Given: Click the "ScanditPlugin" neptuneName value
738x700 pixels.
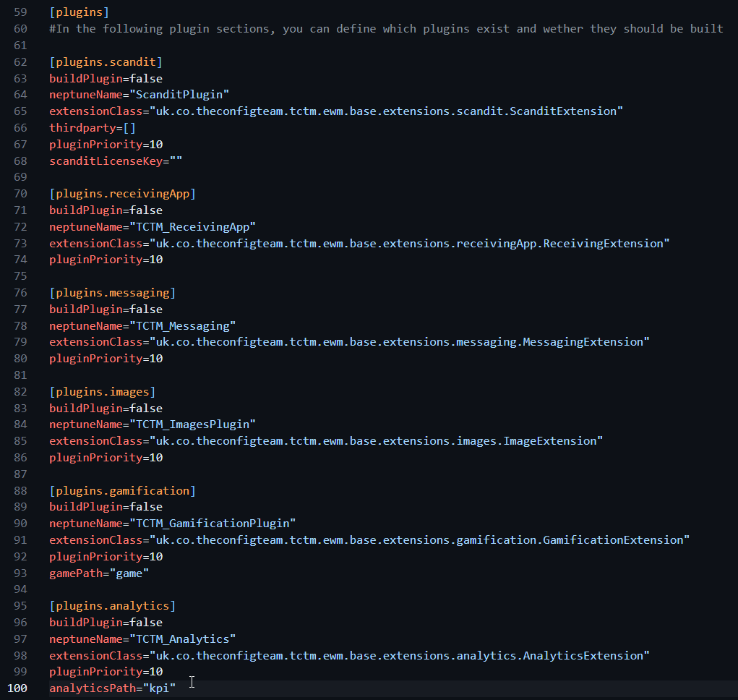Looking at the screenshot, I should pos(179,95).
